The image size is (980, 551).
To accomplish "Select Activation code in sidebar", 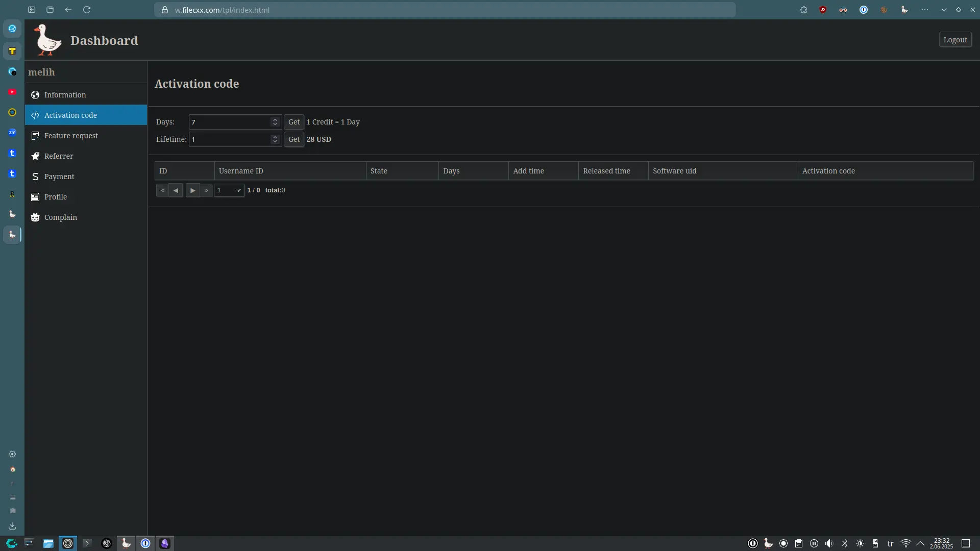I will [86, 115].
